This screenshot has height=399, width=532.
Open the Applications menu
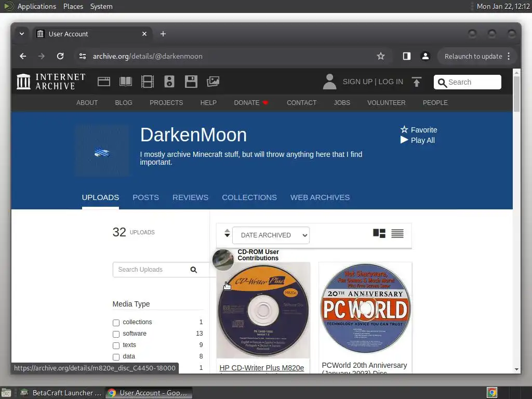coord(37,6)
